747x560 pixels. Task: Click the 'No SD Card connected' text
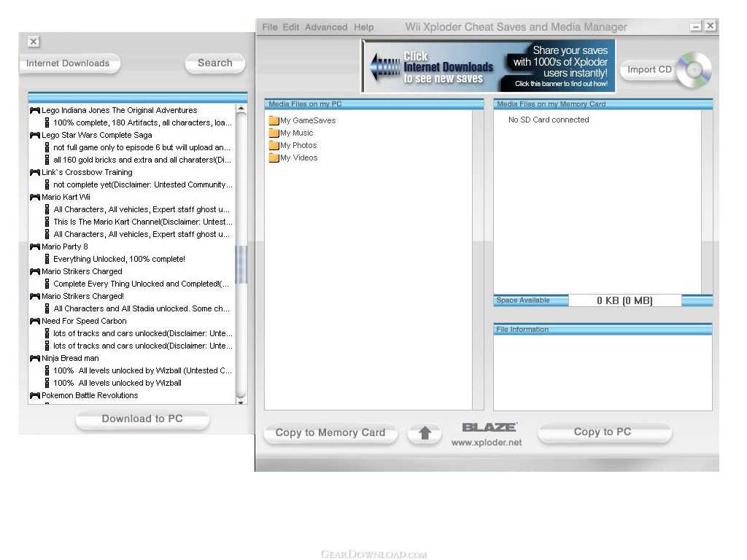(549, 120)
